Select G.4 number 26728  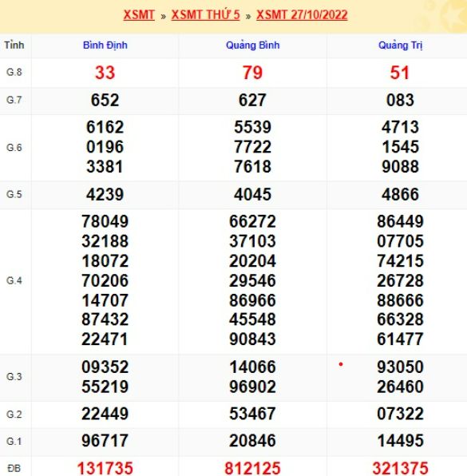tap(401, 280)
